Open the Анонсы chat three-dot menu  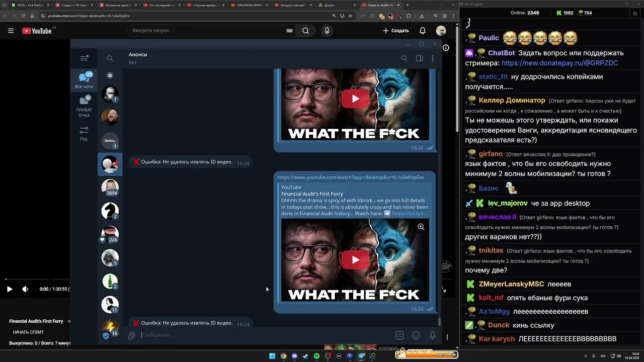pos(432,58)
